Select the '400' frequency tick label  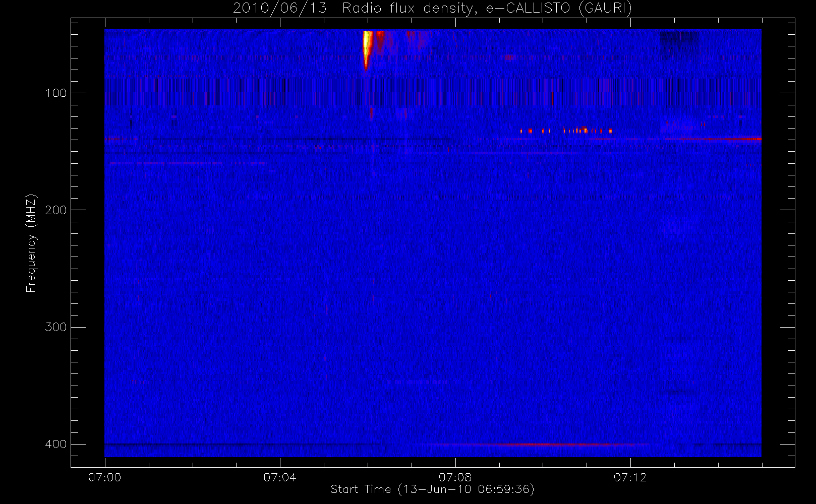[56, 444]
